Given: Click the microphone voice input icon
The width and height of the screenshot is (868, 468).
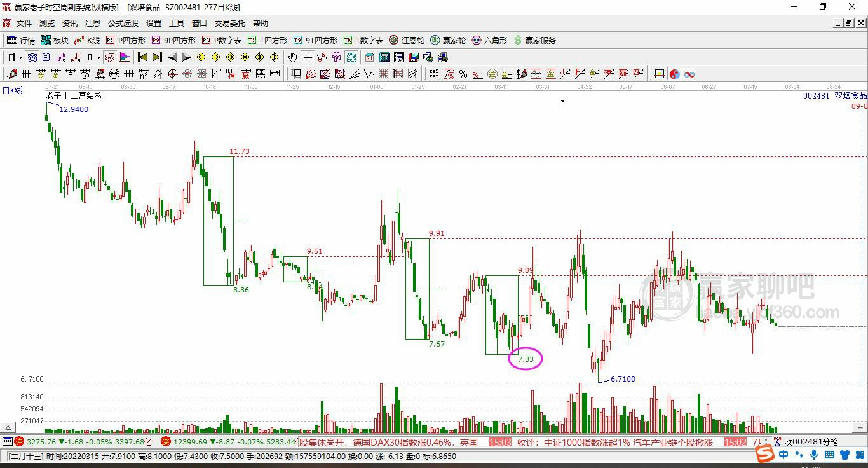Looking at the screenshot, I should [814, 455].
